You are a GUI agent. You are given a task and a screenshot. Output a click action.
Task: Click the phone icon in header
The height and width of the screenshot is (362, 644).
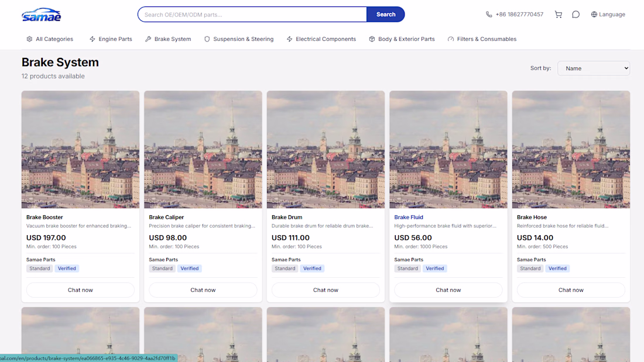pyautogui.click(x=489, y=15)
